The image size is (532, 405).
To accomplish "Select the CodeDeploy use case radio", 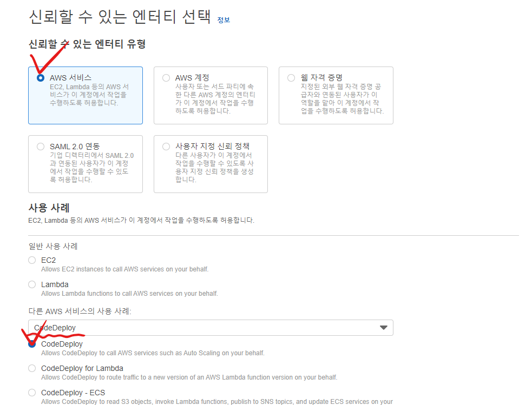I will [32, 344].
